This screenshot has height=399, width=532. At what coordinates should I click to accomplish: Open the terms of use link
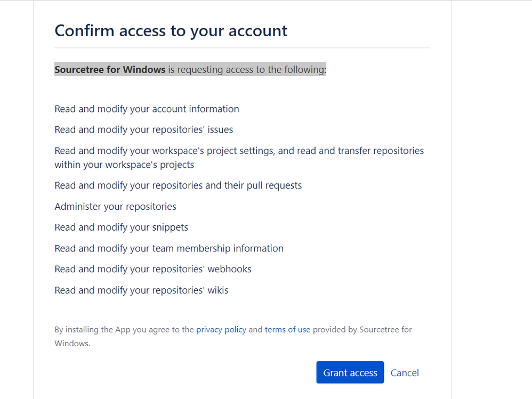click(x=287, y=330)
